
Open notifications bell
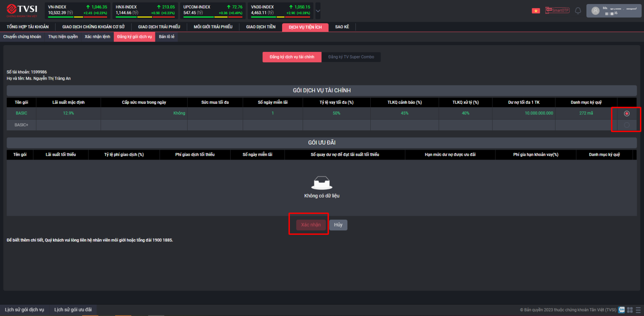pyautogui.click(x=578, y=11)
